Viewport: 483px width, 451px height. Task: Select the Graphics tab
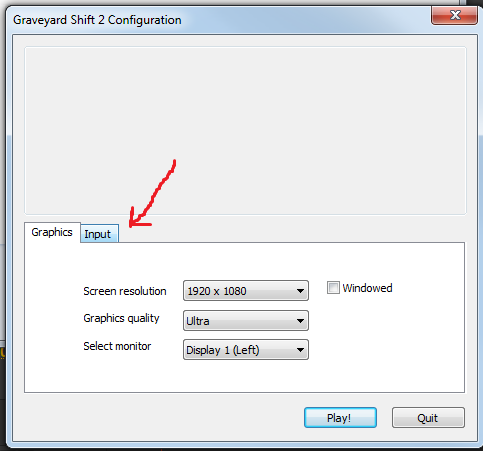tap(52, 232)
